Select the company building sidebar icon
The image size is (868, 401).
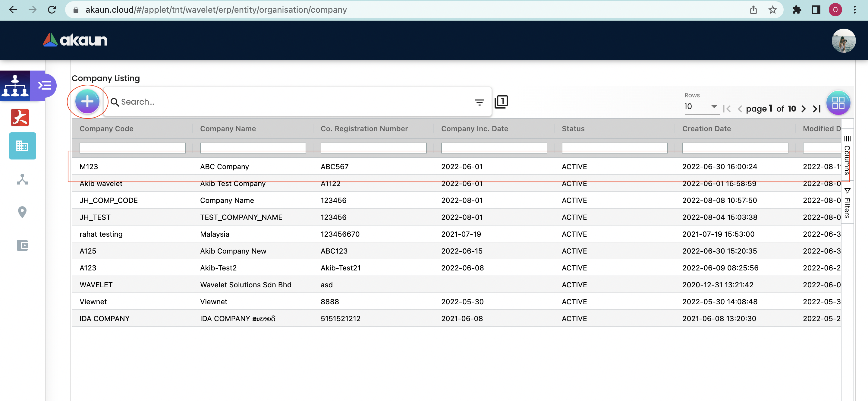[22, 146]
